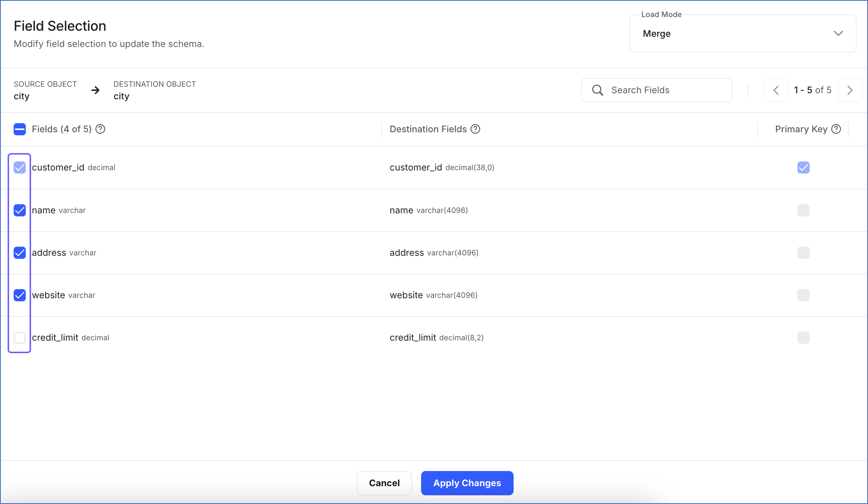Go to previous page of fields

776,90
